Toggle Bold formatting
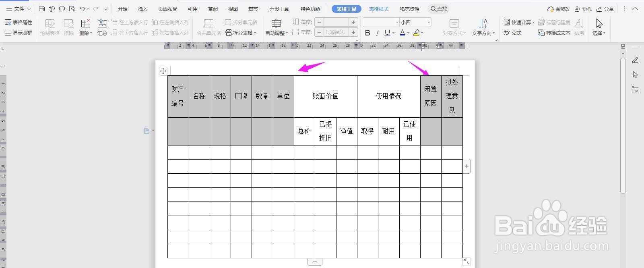The width and height of the screenshot is (644, 268). (x=367, y=33)
